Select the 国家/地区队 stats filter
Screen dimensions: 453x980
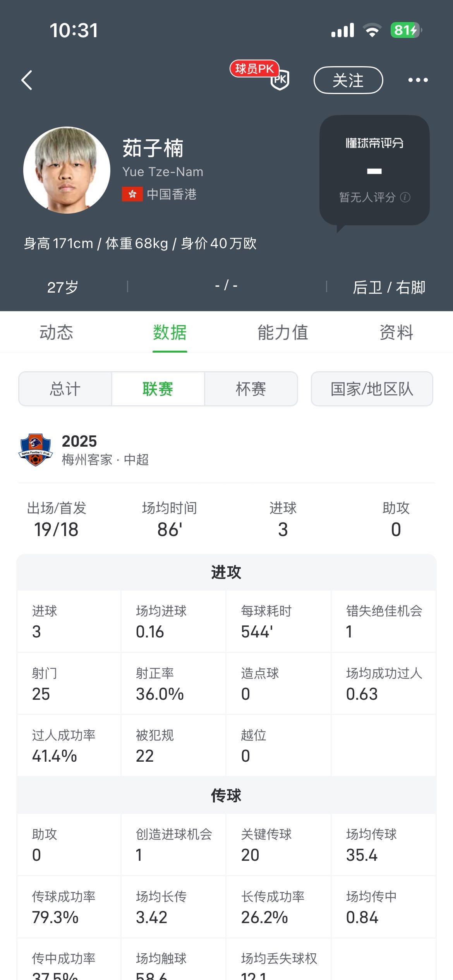[x=372, y=389]
